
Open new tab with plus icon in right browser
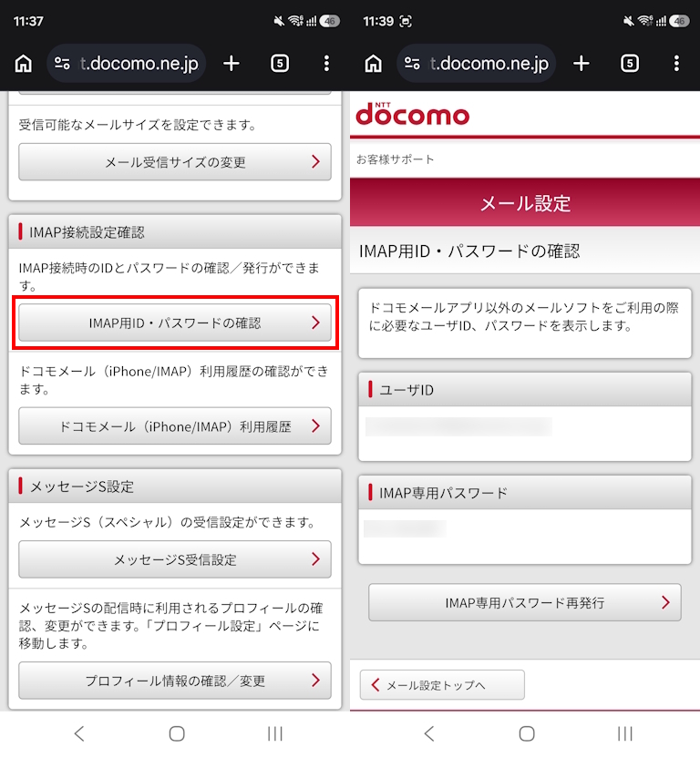click(x=582, y=64)
